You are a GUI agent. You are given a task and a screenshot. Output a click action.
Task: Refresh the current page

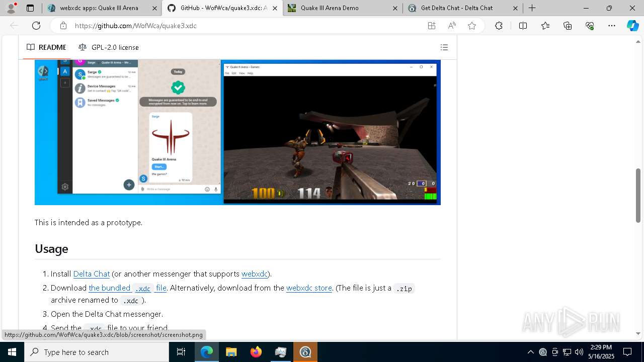coord(36,26)
